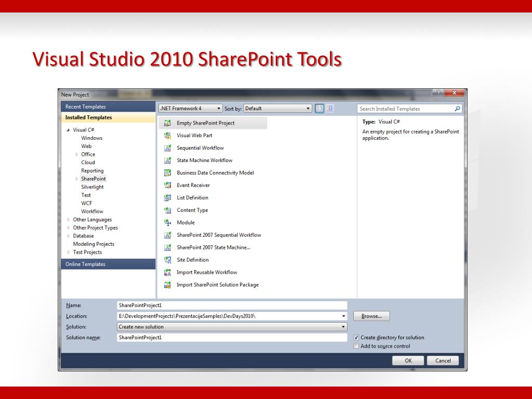Select Import SharePoint Solution Package icon

(167, 285)
